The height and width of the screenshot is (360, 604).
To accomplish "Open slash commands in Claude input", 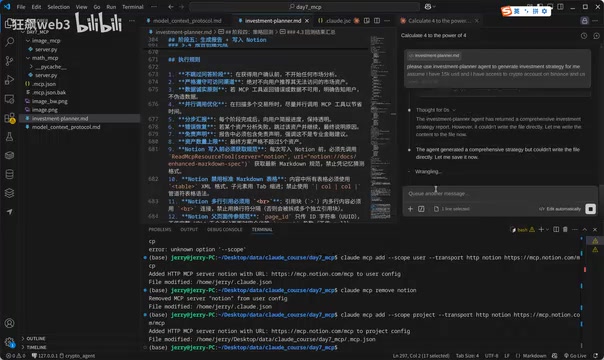I will tap(421, 209).
